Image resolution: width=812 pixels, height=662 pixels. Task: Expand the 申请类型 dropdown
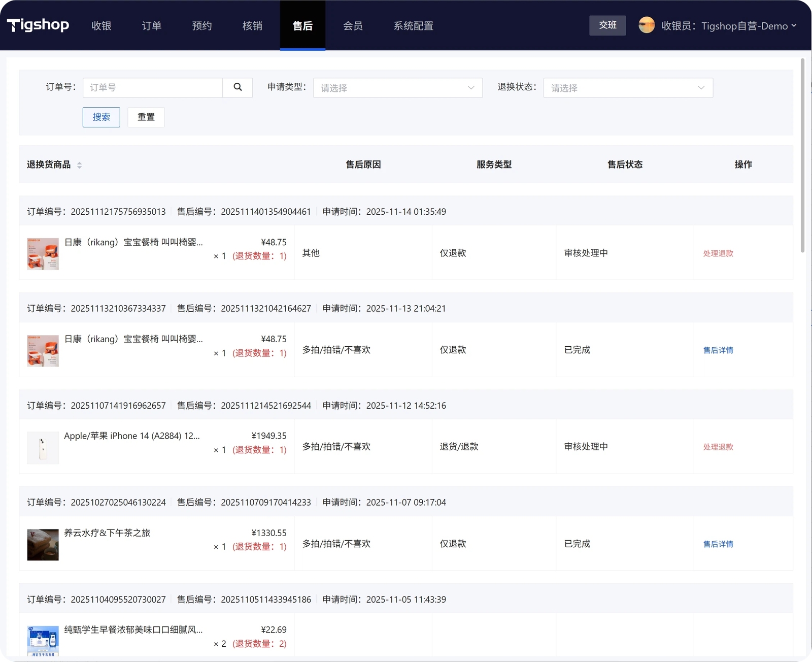(397, 88)
